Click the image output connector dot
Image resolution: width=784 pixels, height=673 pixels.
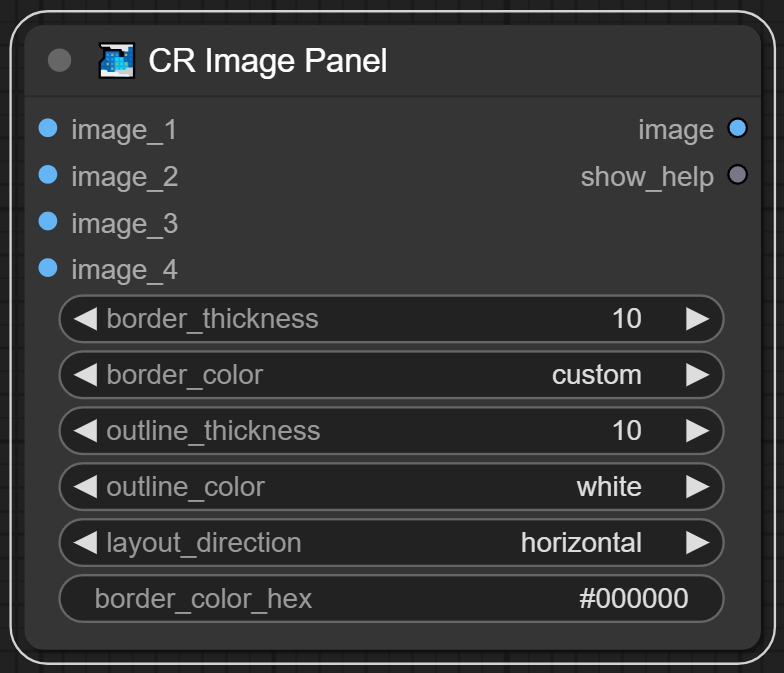[x=737, y=128]
